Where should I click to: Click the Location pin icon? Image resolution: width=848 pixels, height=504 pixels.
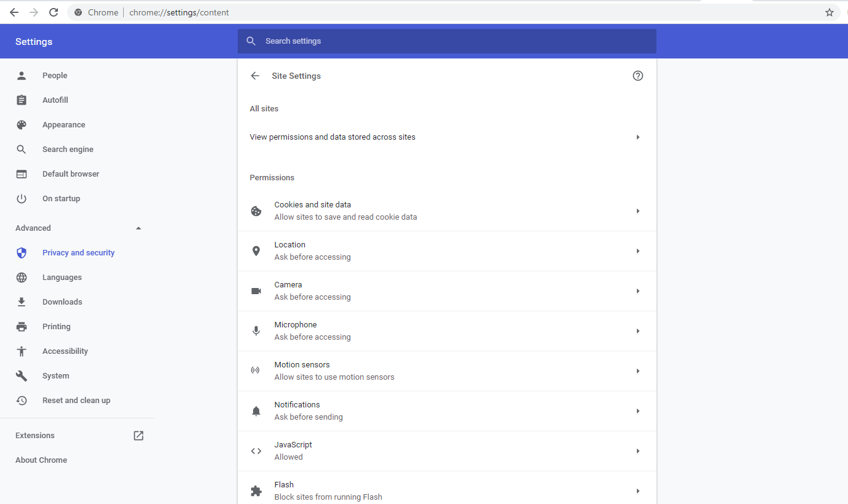256,251
